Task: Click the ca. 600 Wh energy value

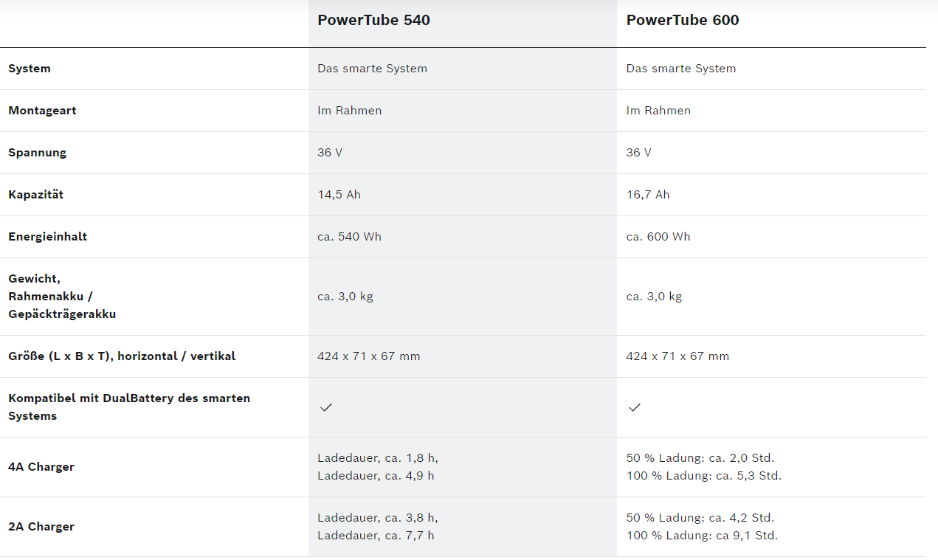Action: pyautogui.click(x=658, y=237)
